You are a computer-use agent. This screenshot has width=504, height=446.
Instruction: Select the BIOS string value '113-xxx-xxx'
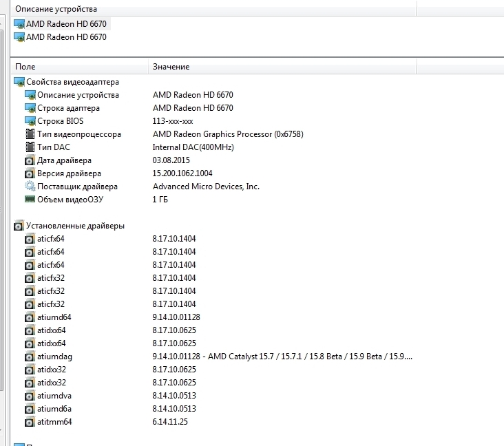(x=173, y=121)
